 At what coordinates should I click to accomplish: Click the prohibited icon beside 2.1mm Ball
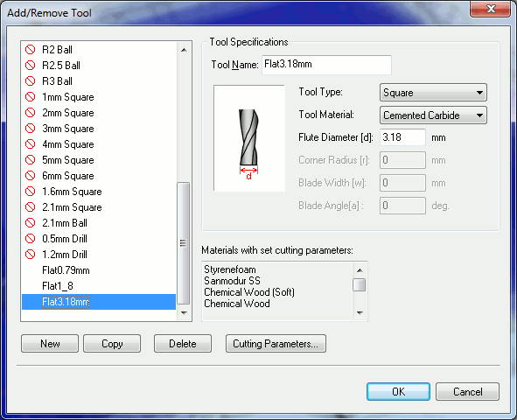click(x=30, y=223)
